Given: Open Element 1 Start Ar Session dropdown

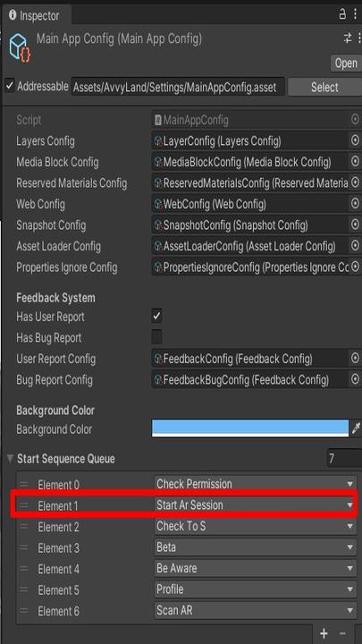Looking at the screenshot, I should pyautogui.click(x=256, y=505).
